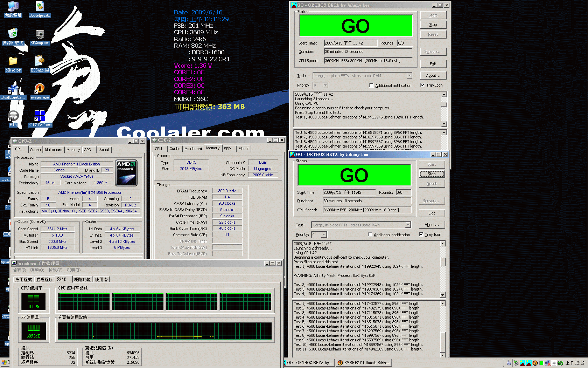Open the 檢視(V) menu in Task Manager
This screenshot has height=368, width=588.
point(55,270)
